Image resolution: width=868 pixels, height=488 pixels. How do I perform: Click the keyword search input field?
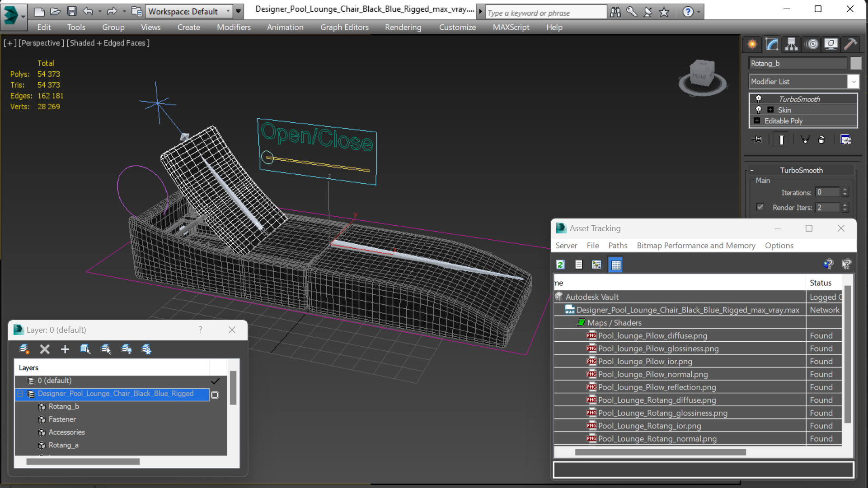click(x=545, y=13)
